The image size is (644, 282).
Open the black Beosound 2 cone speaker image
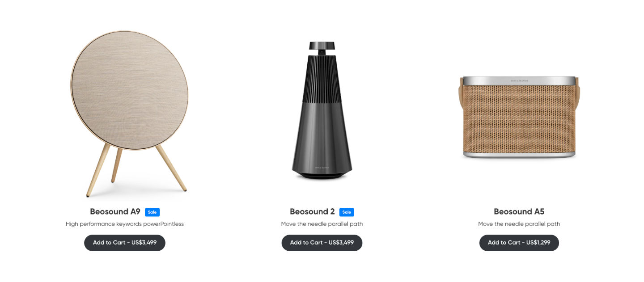pos(322,111)
